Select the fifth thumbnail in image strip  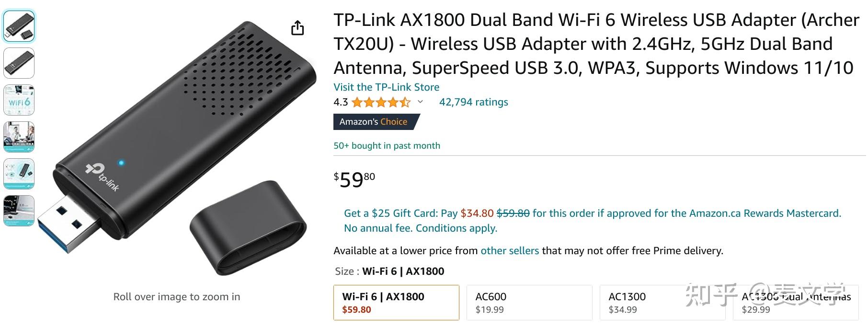pos(19,174)
